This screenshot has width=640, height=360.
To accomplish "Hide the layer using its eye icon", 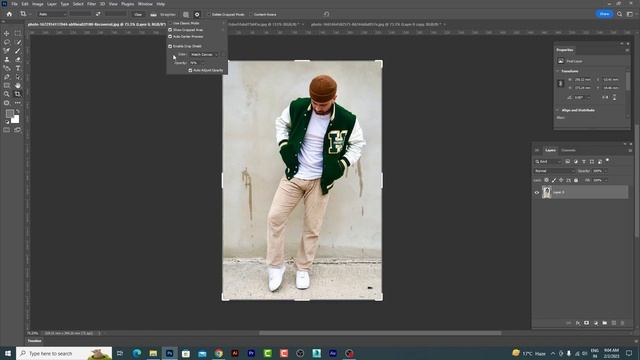I will tap(537, 192).
